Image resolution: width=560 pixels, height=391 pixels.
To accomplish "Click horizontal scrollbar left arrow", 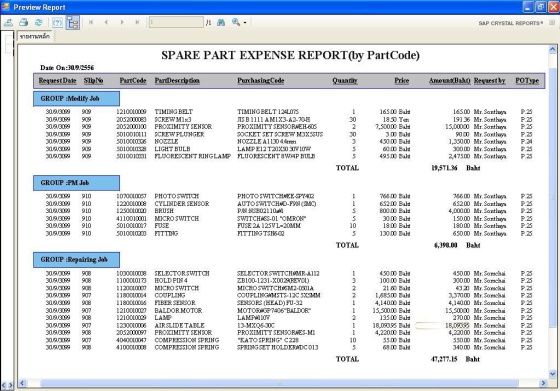I will tap(22, 383).
